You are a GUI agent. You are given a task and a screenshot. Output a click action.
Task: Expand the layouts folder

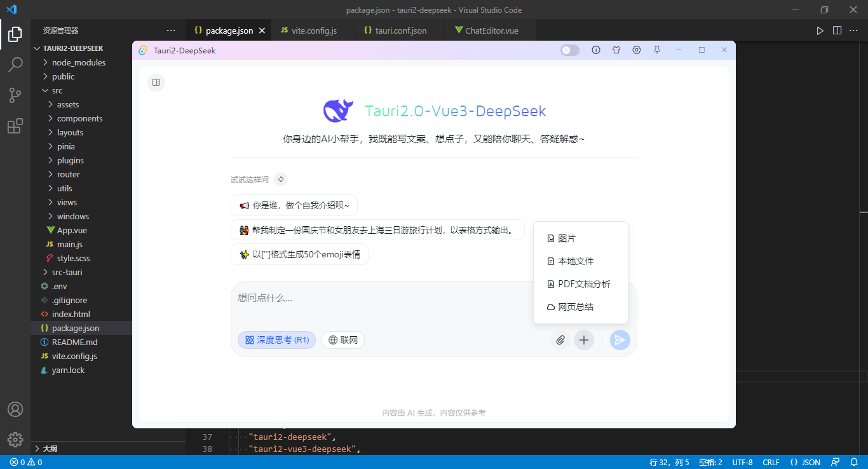coord(81,132)
